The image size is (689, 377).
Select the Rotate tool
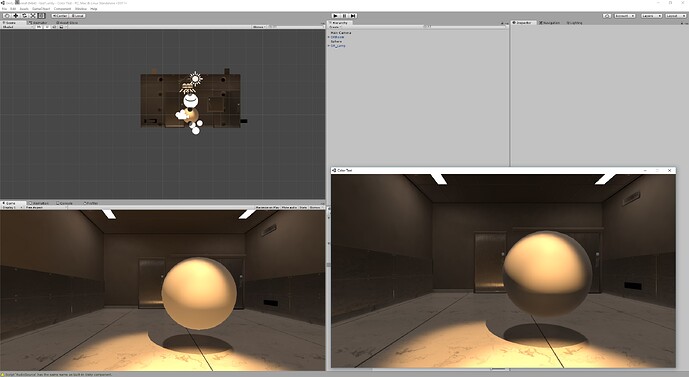tap(25, 16)
